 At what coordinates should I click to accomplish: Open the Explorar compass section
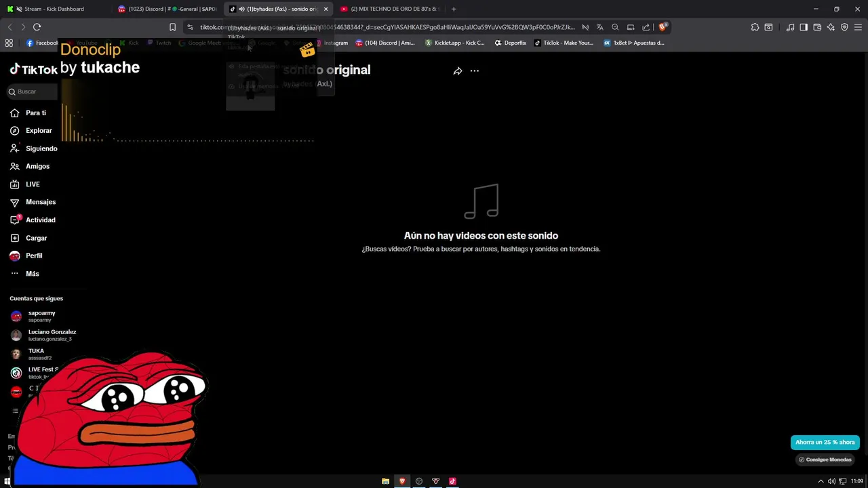[x=31, y=130]
